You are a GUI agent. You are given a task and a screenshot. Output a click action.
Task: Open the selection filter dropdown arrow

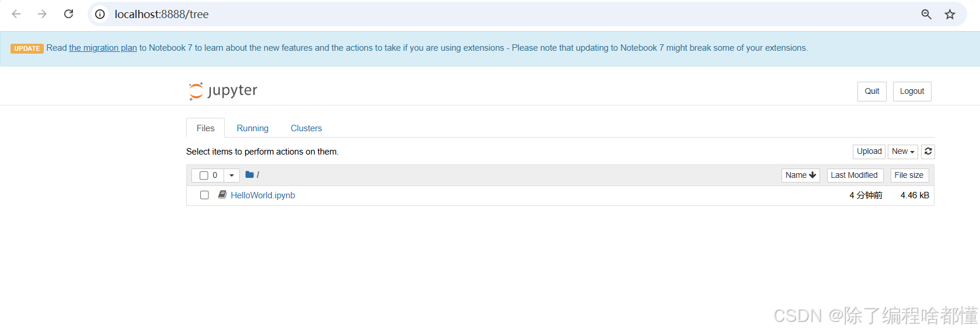click(x=232, y=176)
